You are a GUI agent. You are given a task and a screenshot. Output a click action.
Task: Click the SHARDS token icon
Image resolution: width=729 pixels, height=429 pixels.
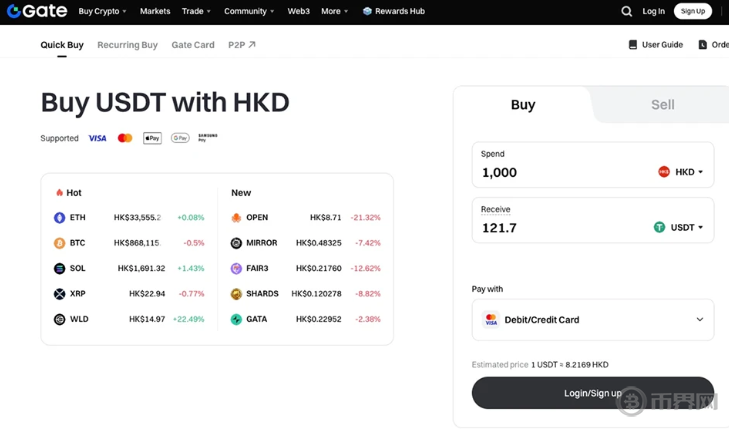click(236, 294)
